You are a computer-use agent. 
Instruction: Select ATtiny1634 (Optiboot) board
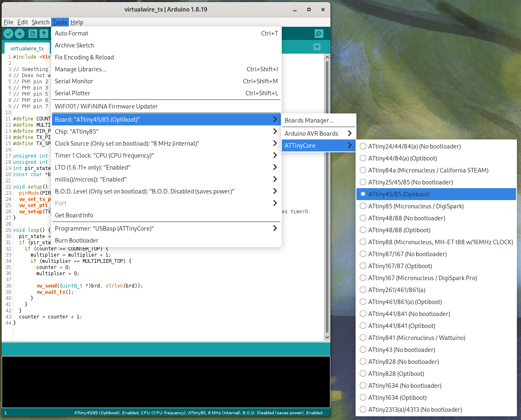[436, 398]
